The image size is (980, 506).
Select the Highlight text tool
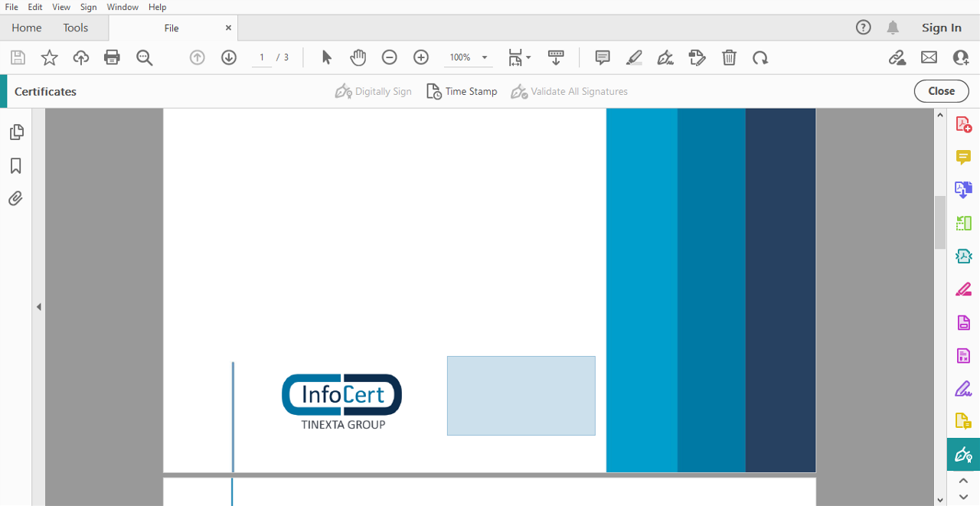634,57
